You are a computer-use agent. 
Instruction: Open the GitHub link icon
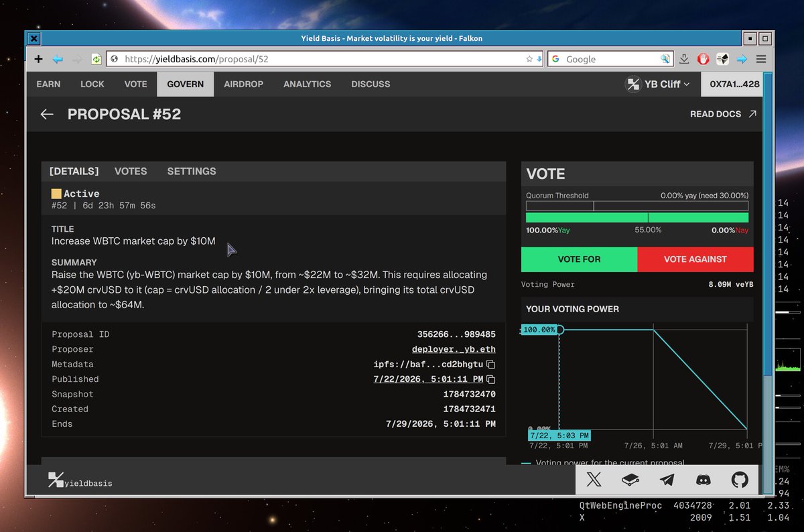pos(739,480)
